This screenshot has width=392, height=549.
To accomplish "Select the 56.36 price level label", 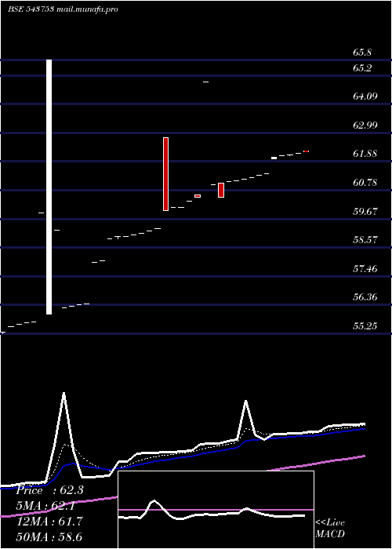I will tap(365, 297).
